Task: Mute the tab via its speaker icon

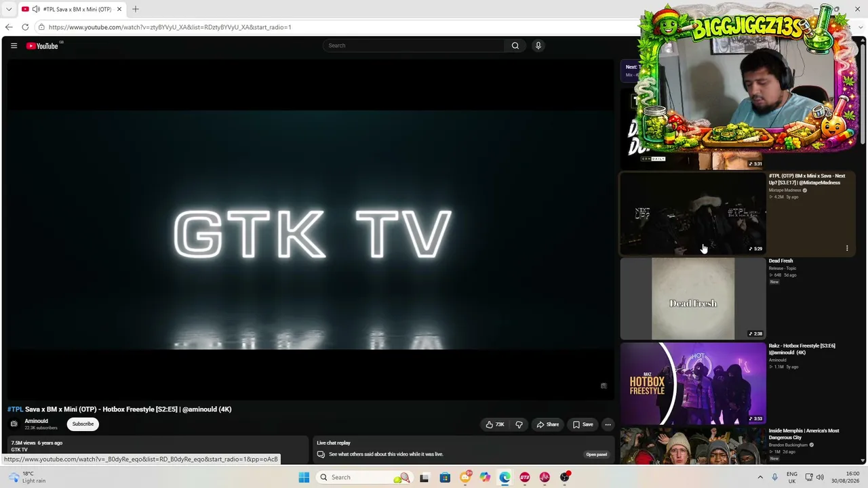Action: point(35,9)
